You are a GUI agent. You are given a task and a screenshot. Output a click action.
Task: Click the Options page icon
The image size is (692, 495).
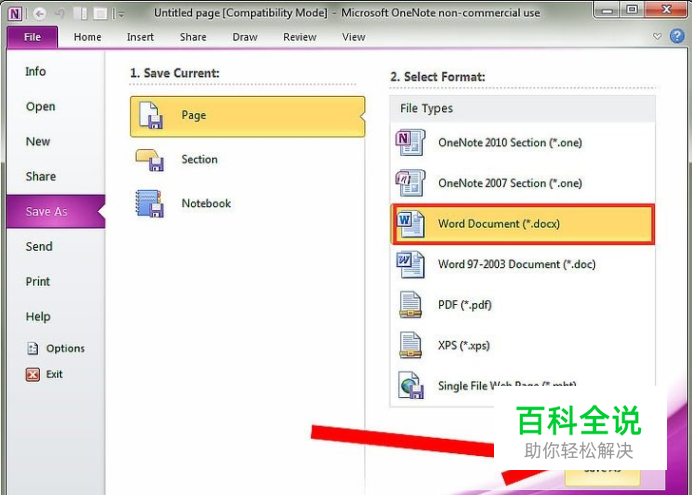tap(33, 349)
